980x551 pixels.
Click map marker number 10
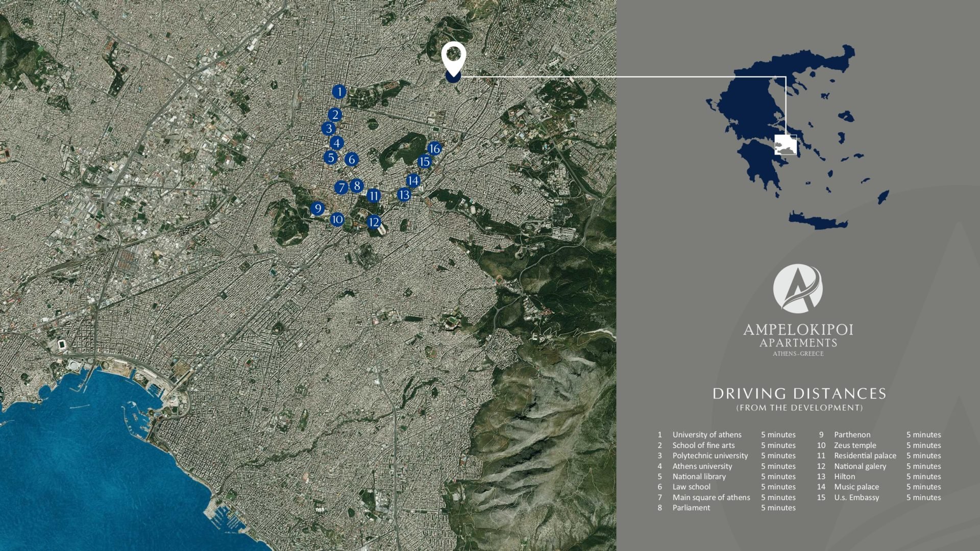point(337,220)
